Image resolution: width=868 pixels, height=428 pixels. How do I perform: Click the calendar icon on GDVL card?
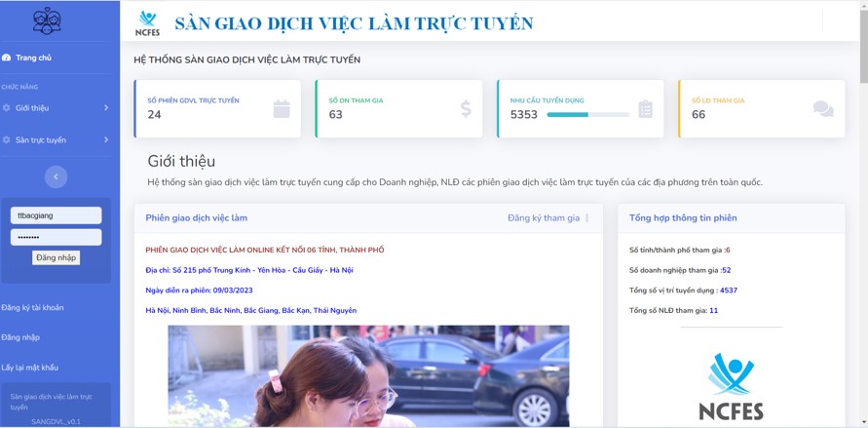pos(282,108)
